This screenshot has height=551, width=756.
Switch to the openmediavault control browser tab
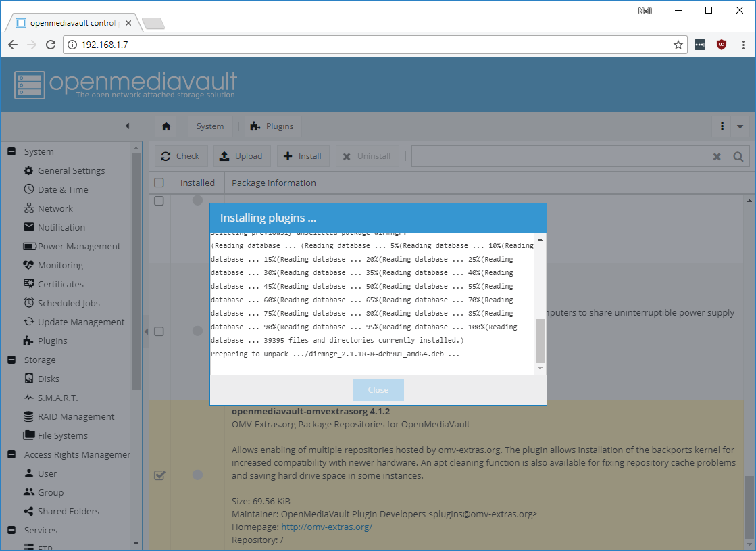pos(73,23)
